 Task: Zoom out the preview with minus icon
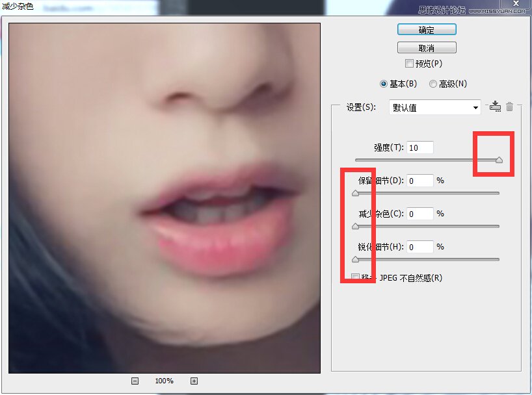[135, 381]
